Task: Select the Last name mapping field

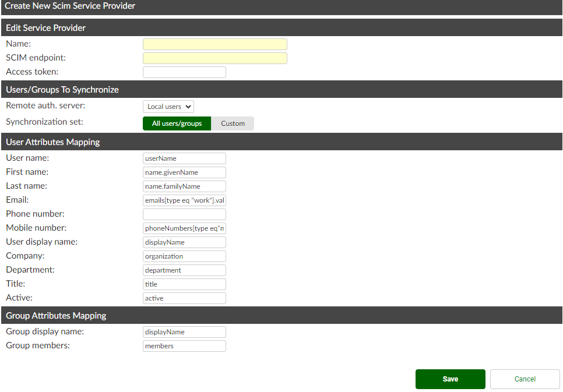Action: coord(184,186)
